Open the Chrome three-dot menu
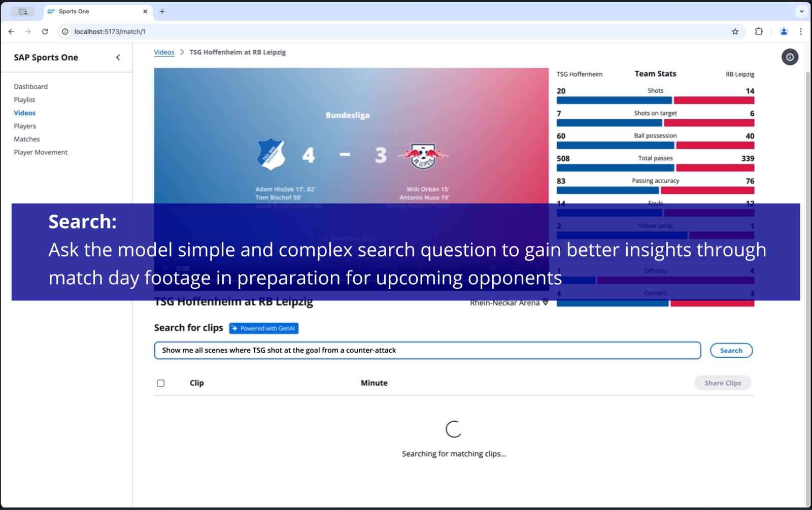The image size is (812, 510). (801, 31)
